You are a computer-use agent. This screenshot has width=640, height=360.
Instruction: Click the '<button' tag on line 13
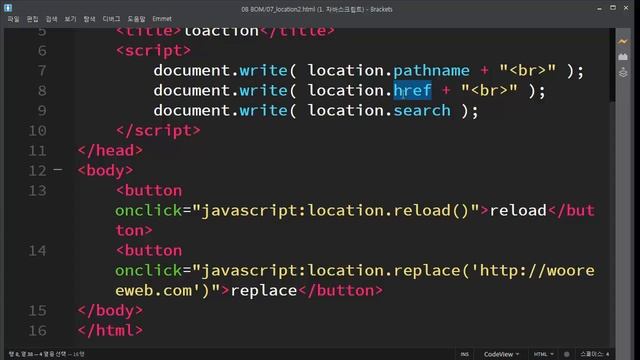coord(149,191)
